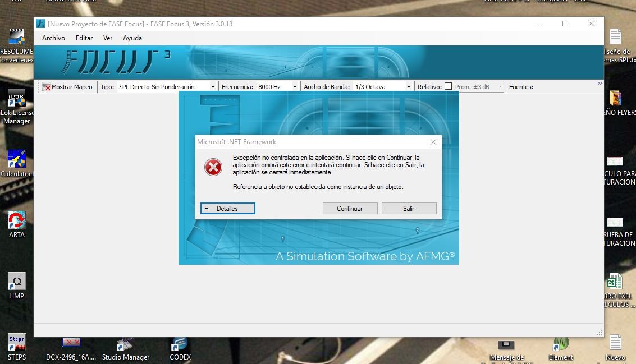Select the ARTA desktop shortcut
The height and width of the screenshot is (364, 636).
coord(17,224)
